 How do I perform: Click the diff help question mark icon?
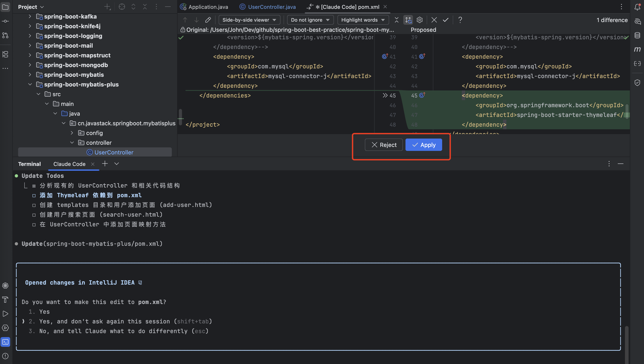click(460, 20)
